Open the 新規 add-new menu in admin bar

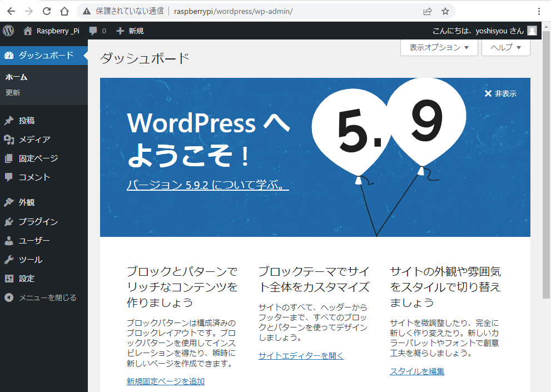(x=130, y=31)
